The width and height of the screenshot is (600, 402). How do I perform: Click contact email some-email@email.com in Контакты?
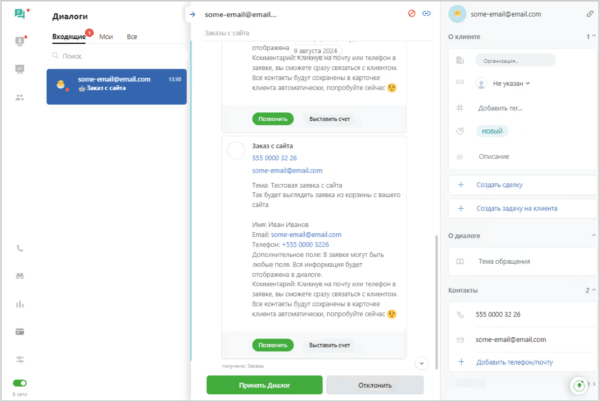coord(510,340)
